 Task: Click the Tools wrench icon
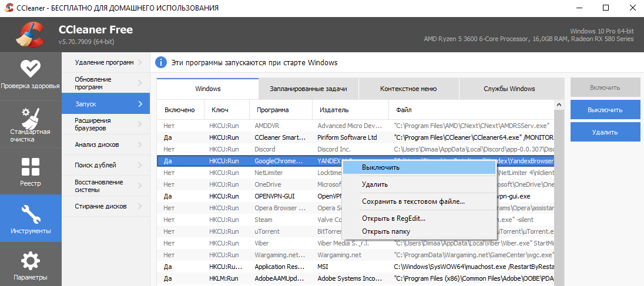[30, 214]
